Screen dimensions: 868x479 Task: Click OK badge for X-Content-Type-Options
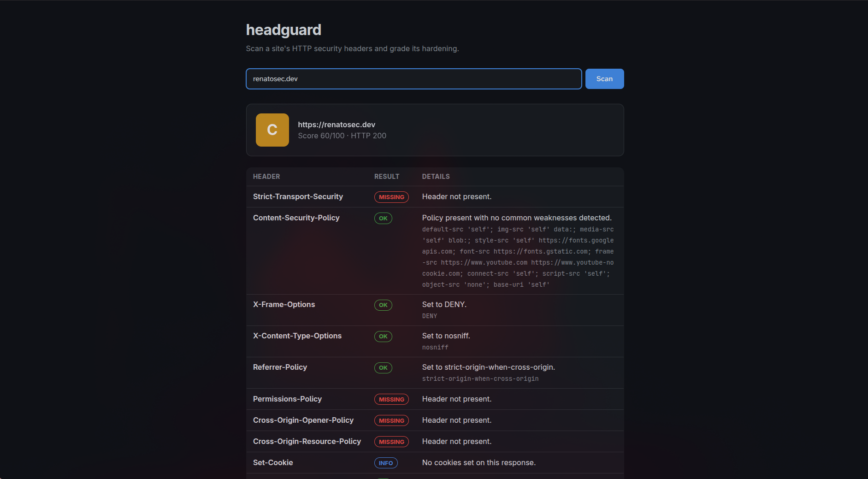[383, 336]
